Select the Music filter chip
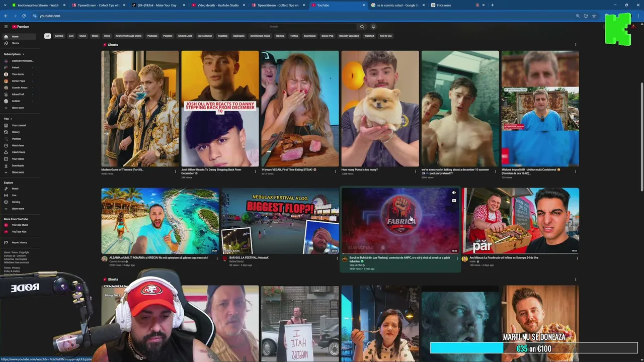 tap(83, 36)
